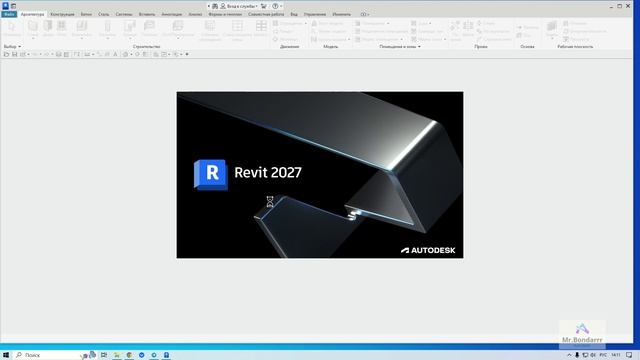Open the Сталь ribbon tab
The height and width of the screenshot is (360, 640).
104,14
